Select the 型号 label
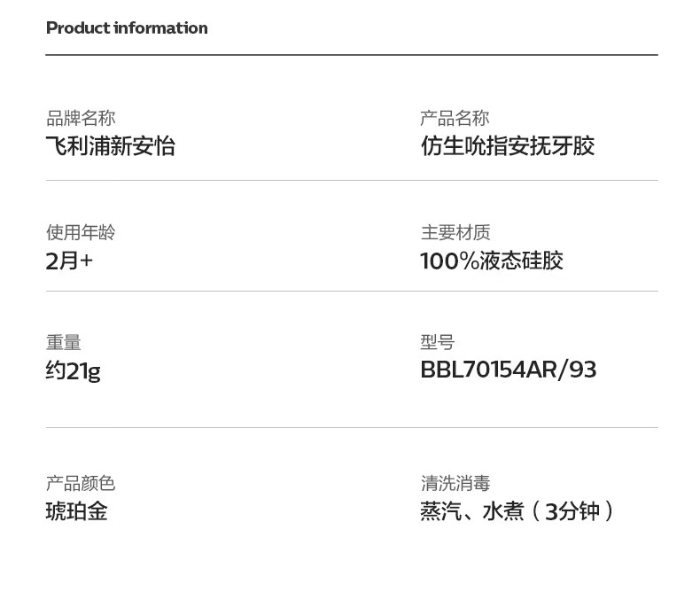The image size is (700, 592). 437,342
